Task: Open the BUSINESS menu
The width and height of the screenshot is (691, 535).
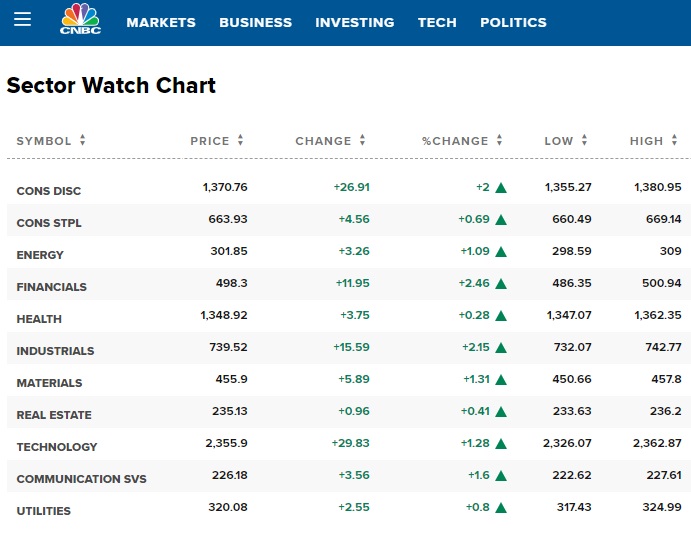Action: pos(256,22)
